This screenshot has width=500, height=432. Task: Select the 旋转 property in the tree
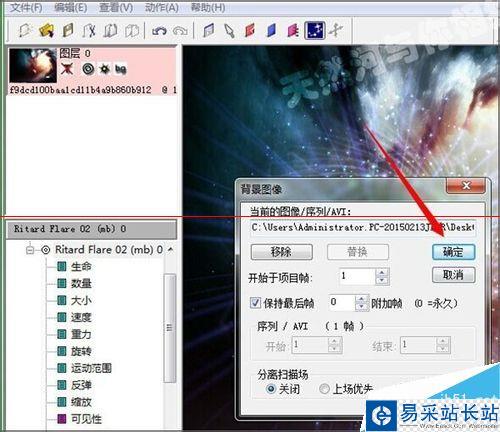point(81,351)
